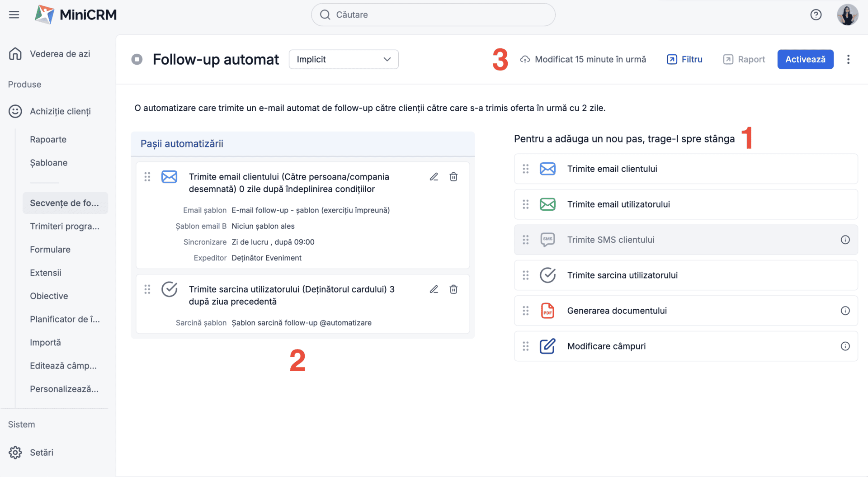
Task: Edit the Trimite email clientului step
Action: tap(434, 177)
